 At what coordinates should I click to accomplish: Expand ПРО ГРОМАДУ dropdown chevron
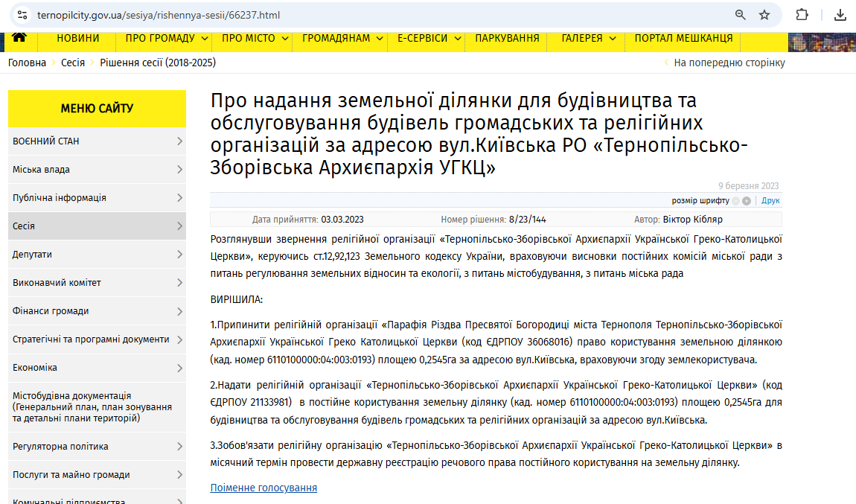pyautogui.click(x=205, y=38)
